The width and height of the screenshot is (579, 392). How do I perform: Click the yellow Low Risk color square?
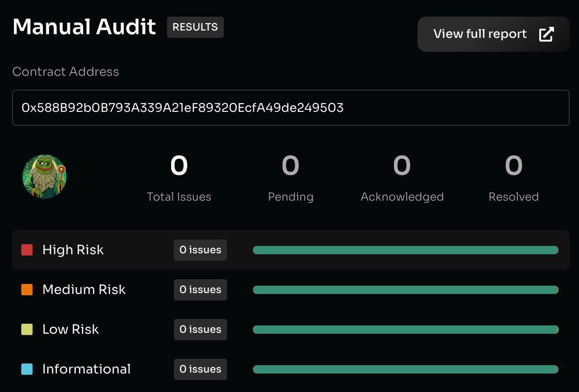pyautogui.click(x=27, y=330)
